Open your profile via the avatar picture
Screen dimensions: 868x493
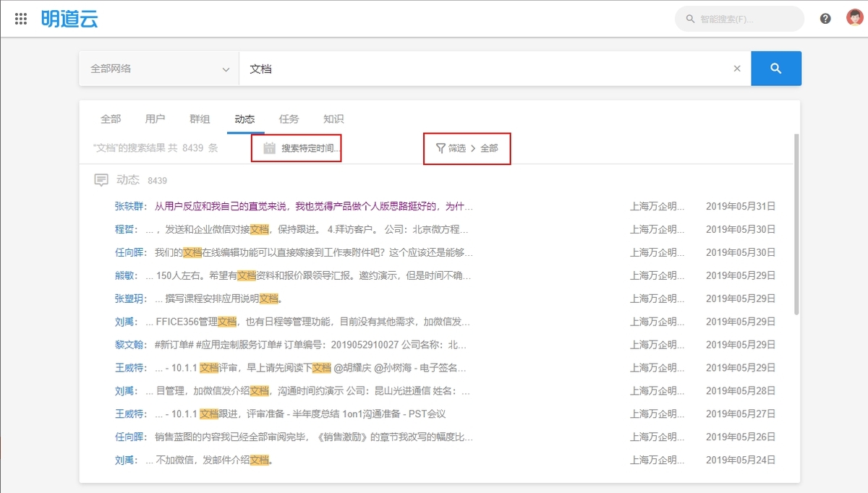pos(855,18)
